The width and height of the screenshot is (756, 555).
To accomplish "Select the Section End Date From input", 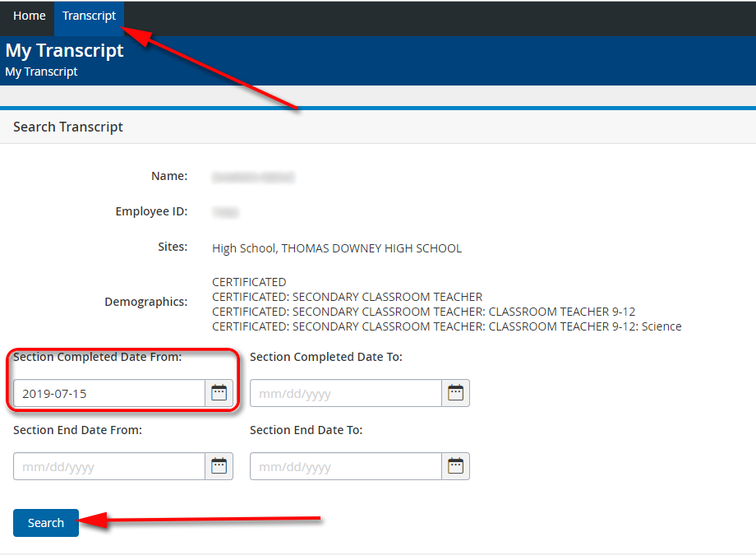I will pos(108,466).
